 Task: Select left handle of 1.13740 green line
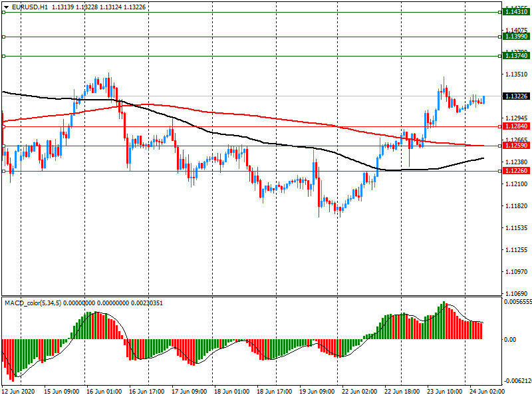pyautogui.click(x=4, y=56)
